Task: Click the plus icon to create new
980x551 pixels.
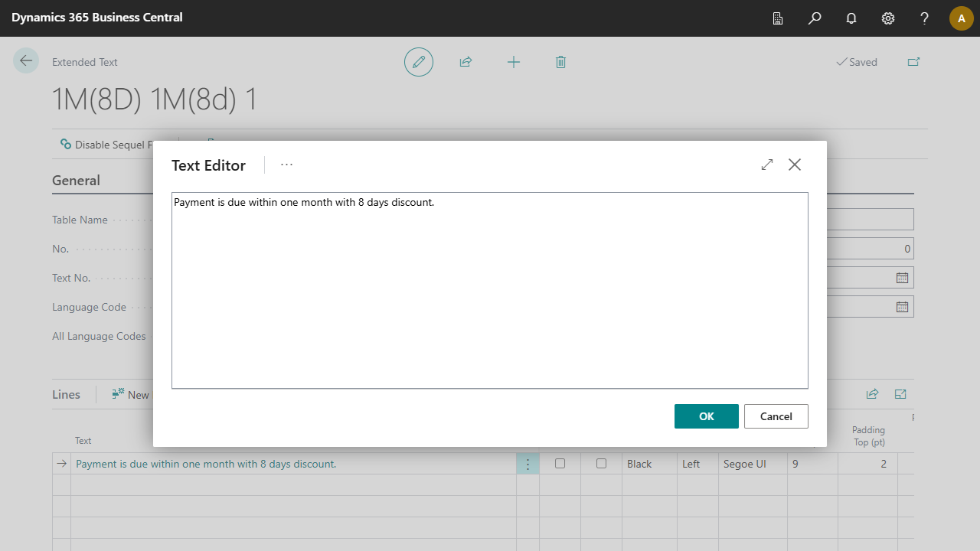Action: [x=514, y=62]
